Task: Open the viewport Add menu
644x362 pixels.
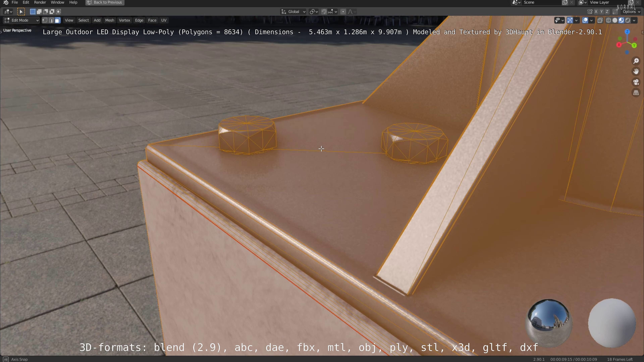Action: [x=97, y=20]
